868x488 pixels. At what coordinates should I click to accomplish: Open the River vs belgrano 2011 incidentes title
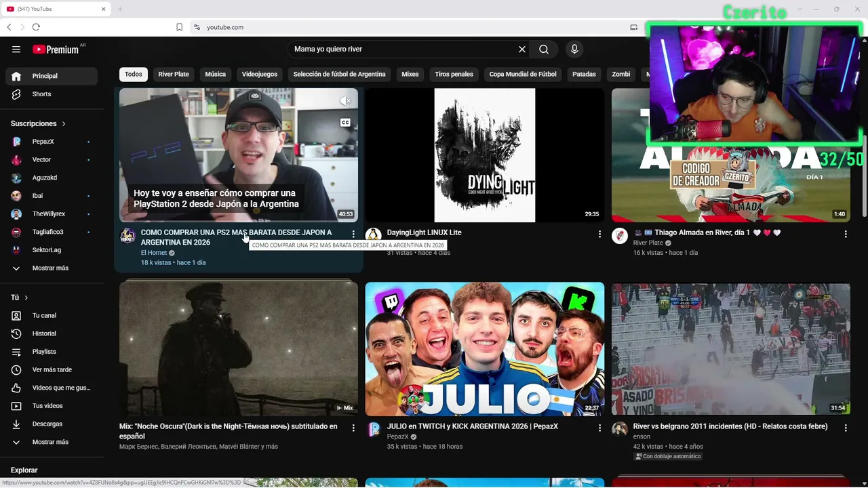pyautogui.click(x=730, y=426)
